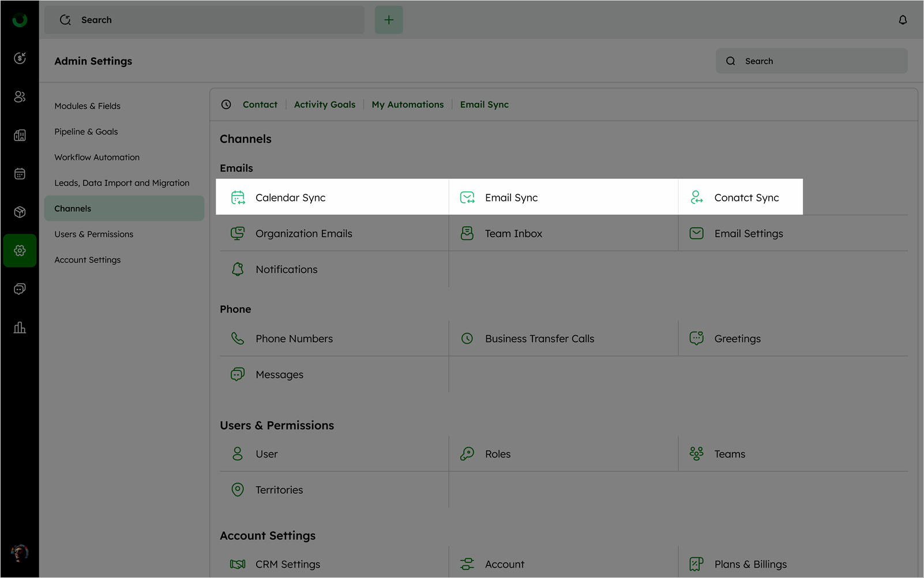Open Calendar Sync setting

[334, 197]
